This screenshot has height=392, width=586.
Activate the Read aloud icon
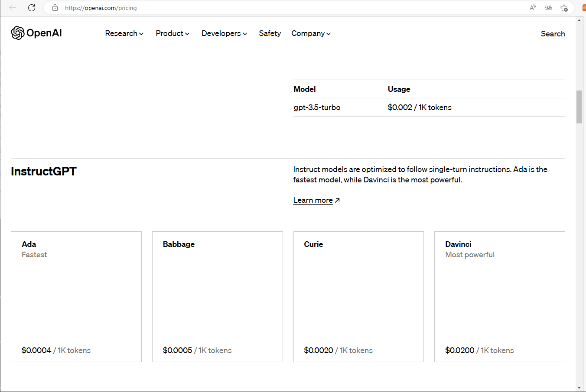pos(533,8)
